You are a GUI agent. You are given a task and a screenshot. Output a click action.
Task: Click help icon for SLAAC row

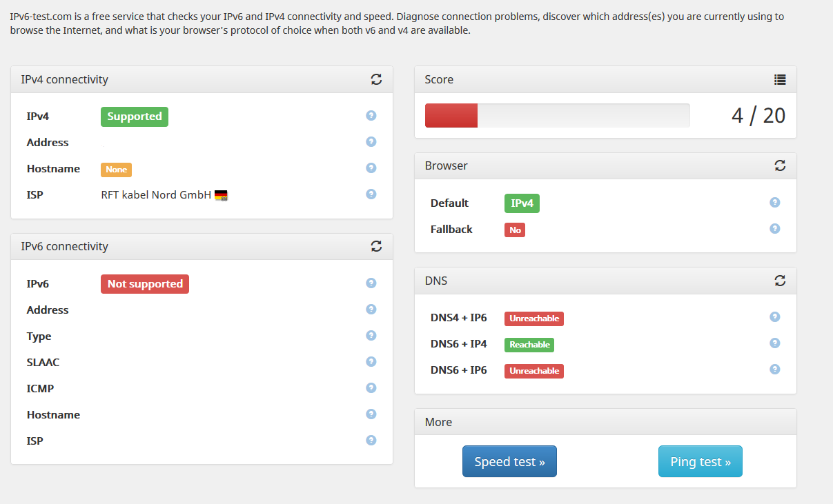[x=371, y=361]
